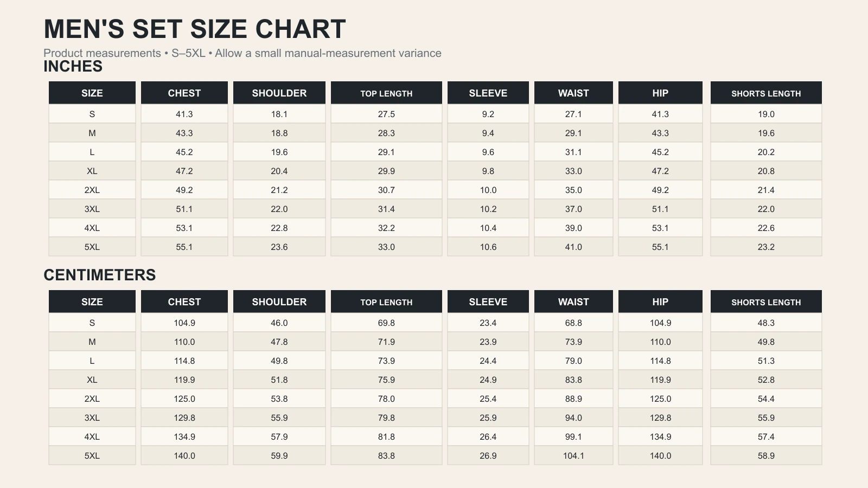Select the product measurements subtitle text
Image resolution: width=868 pixels, height=488 pixels.
click(x=242, y=53)
